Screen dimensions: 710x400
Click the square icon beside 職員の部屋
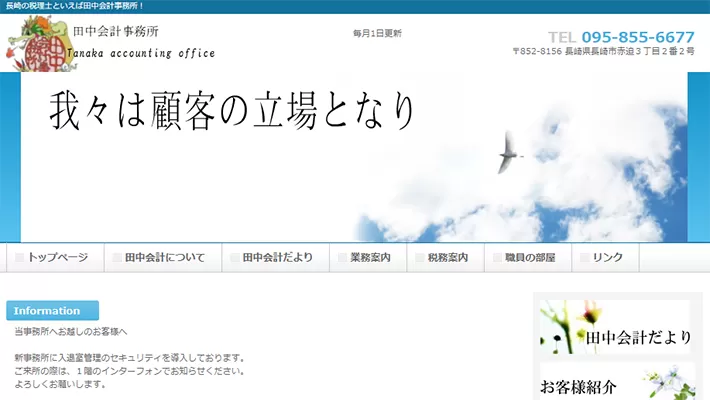coord(496,258)
